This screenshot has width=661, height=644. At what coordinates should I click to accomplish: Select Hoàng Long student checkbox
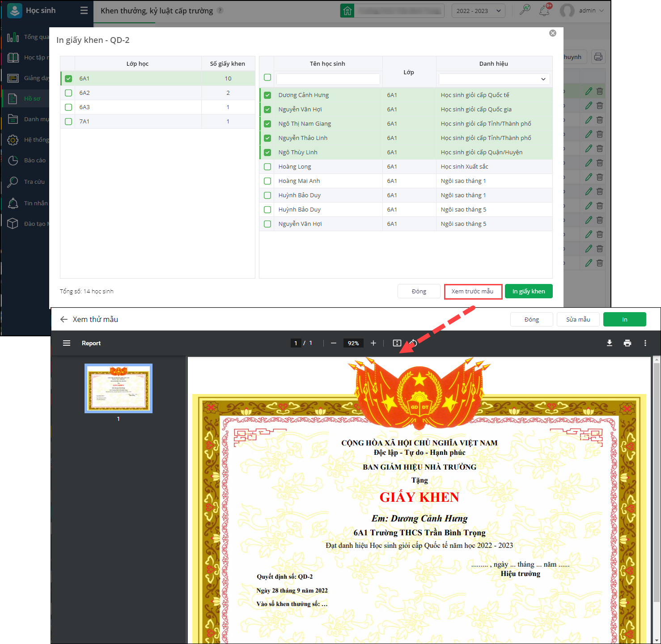pyautogui.click(x=267, y=167)
